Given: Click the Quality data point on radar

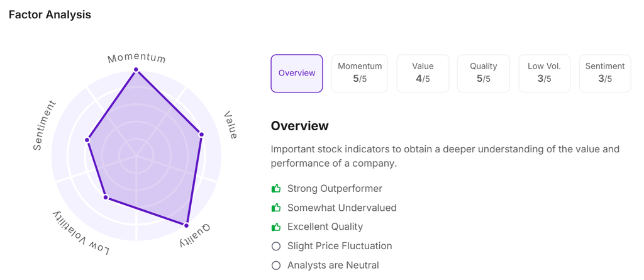Looking at the screenshot, I should [x=187, y=225].
